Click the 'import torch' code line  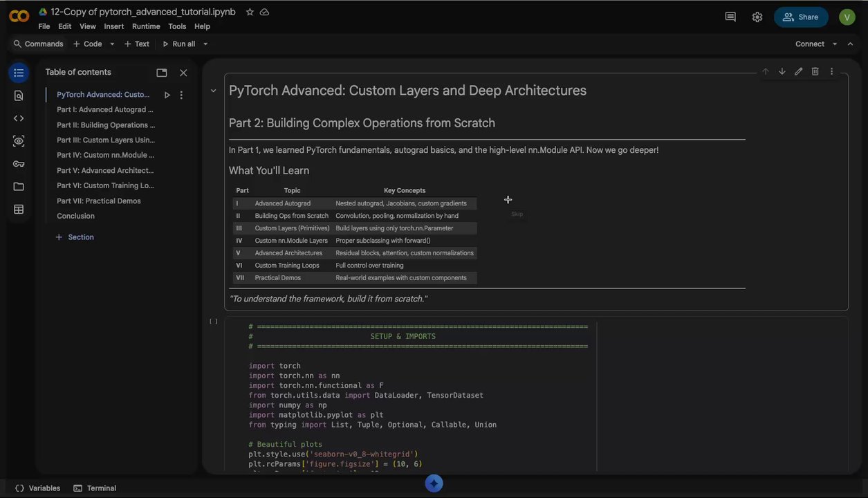275,366
